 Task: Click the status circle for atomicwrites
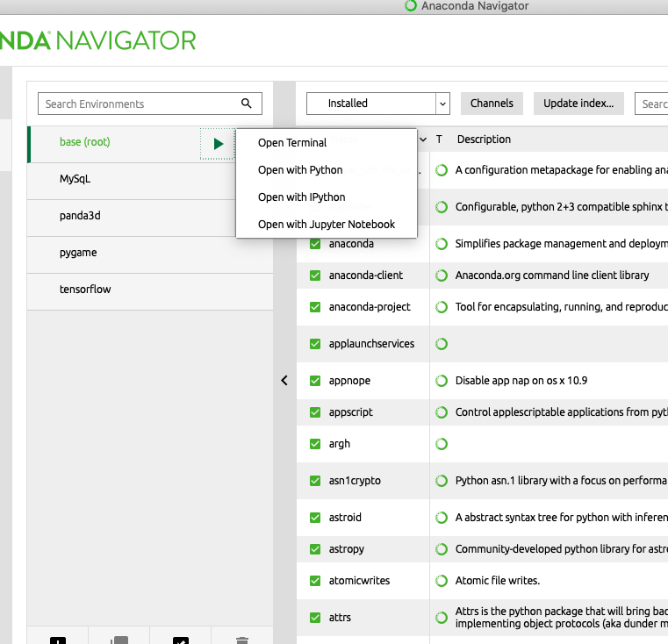442,581
